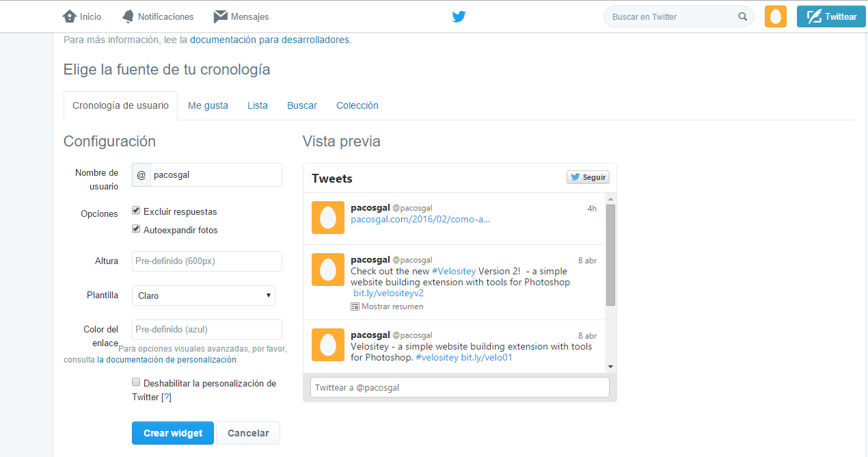868x457 pixels.
Task: Enable Deshabilitar la personalización de Twitter
Action: [x=136, y=382]
